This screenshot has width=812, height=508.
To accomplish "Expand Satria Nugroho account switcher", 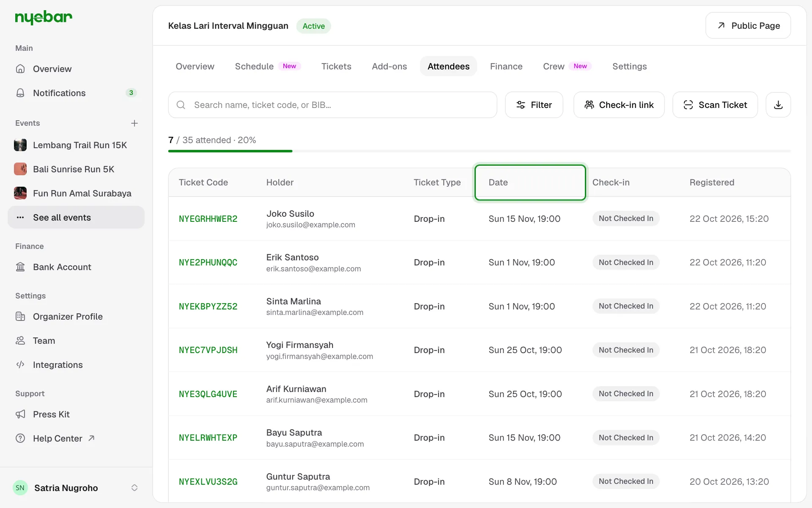I will pos(134,488).
